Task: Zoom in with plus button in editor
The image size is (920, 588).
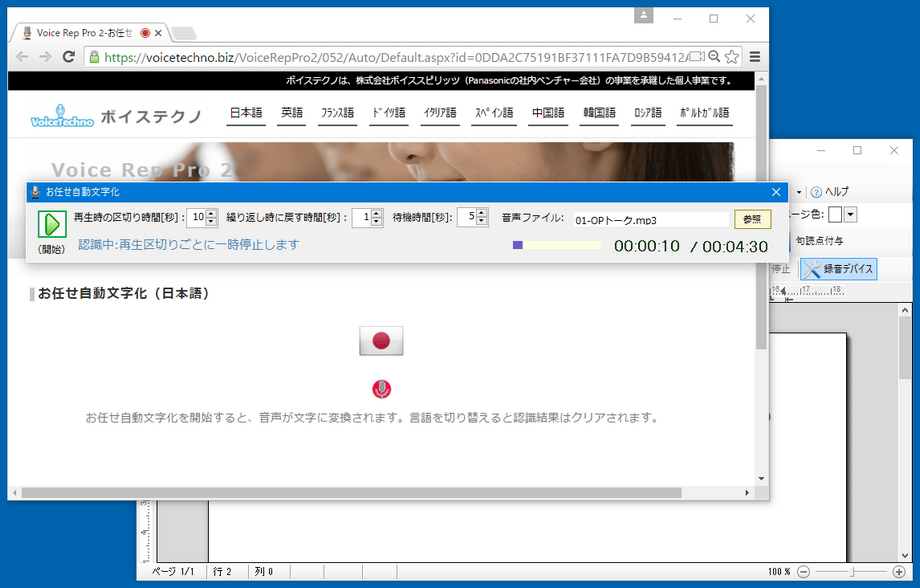Action: click(899, 572)
